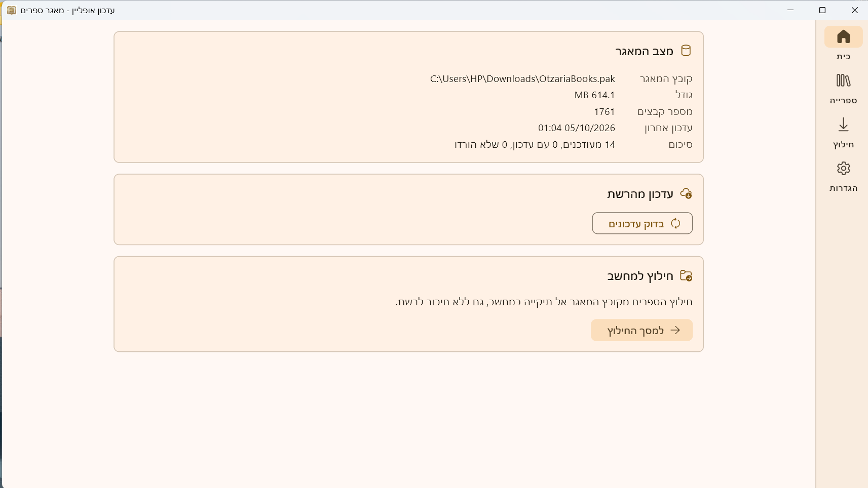Click the סיכום label
The height and width of the screenshot is (488, 868).
[680, 144]
